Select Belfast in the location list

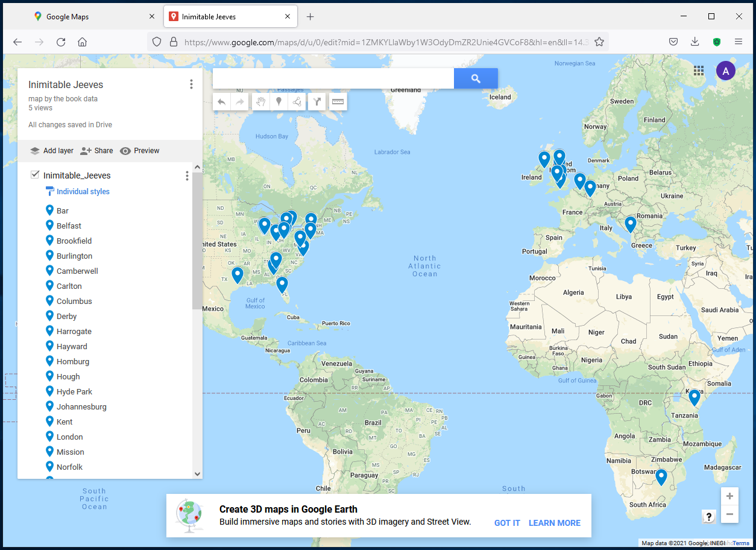69,226
